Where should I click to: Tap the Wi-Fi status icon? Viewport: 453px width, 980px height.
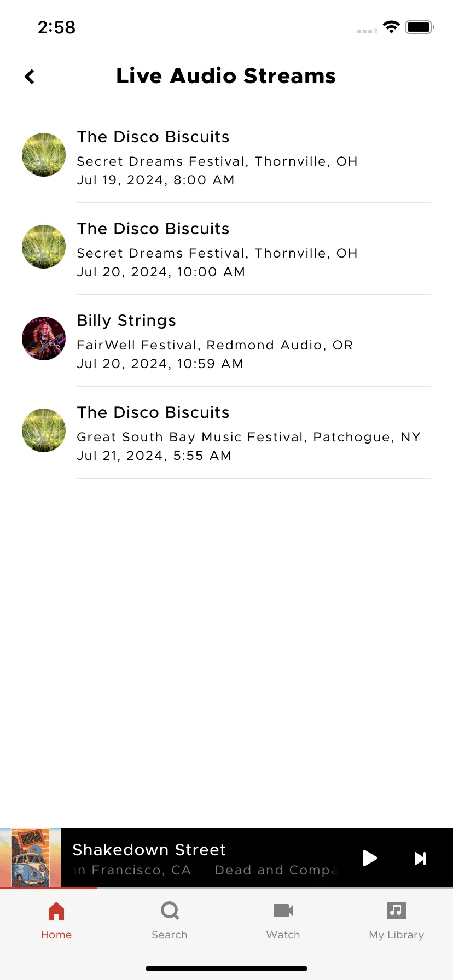[x=391, y=27]
